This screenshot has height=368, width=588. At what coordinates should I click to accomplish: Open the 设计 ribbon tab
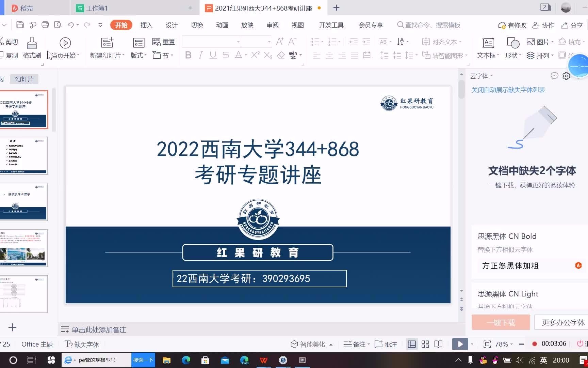click(x=171, y=25)
